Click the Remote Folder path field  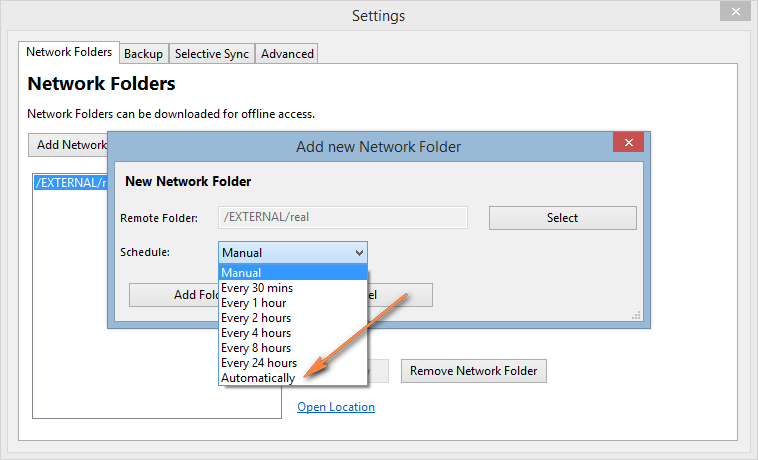[343, 218]
